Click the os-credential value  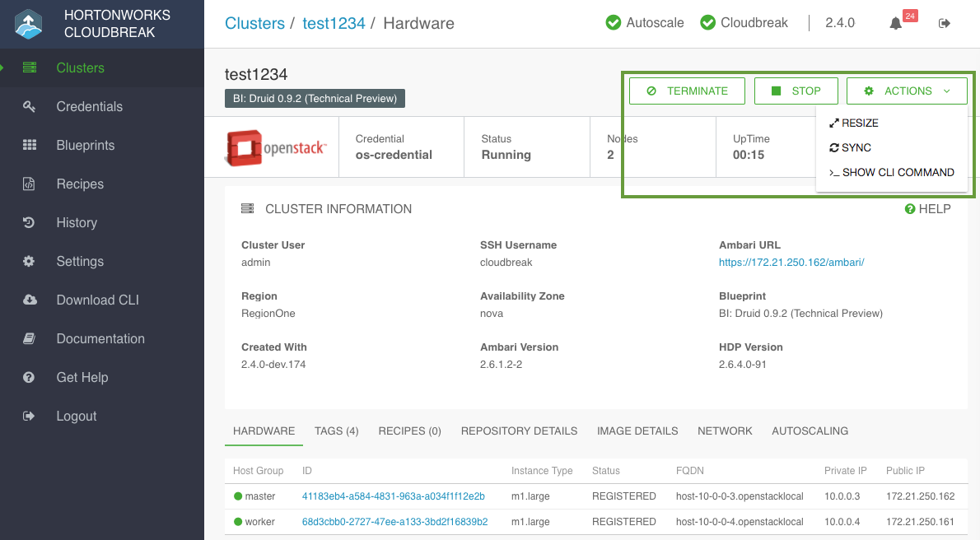click(x=394, y=155)
